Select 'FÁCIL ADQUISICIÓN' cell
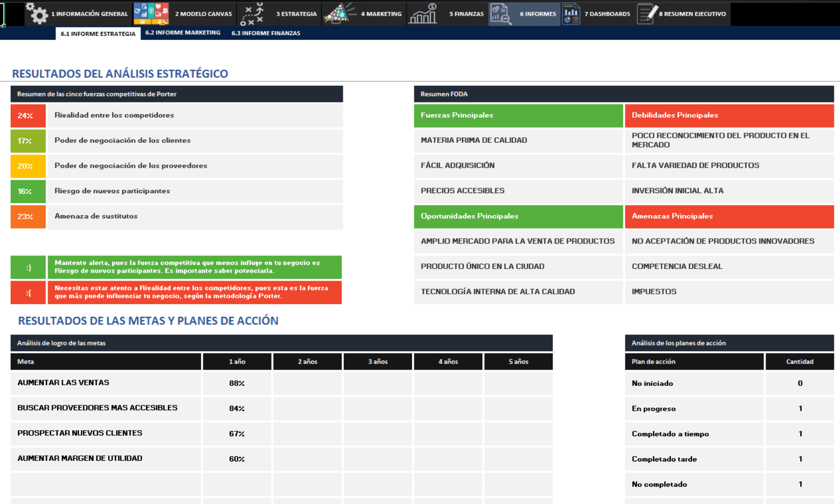 tap(519, 166)
